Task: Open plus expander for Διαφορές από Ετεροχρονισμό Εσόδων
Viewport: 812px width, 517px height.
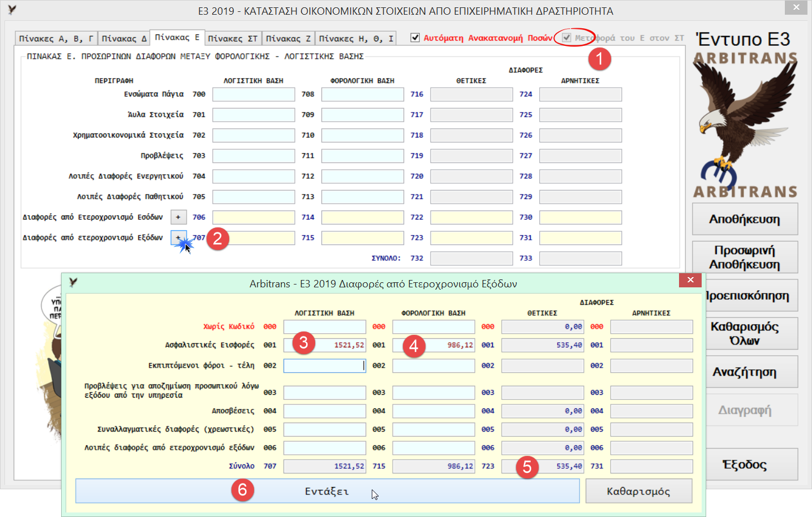Action: coord(178,217)
